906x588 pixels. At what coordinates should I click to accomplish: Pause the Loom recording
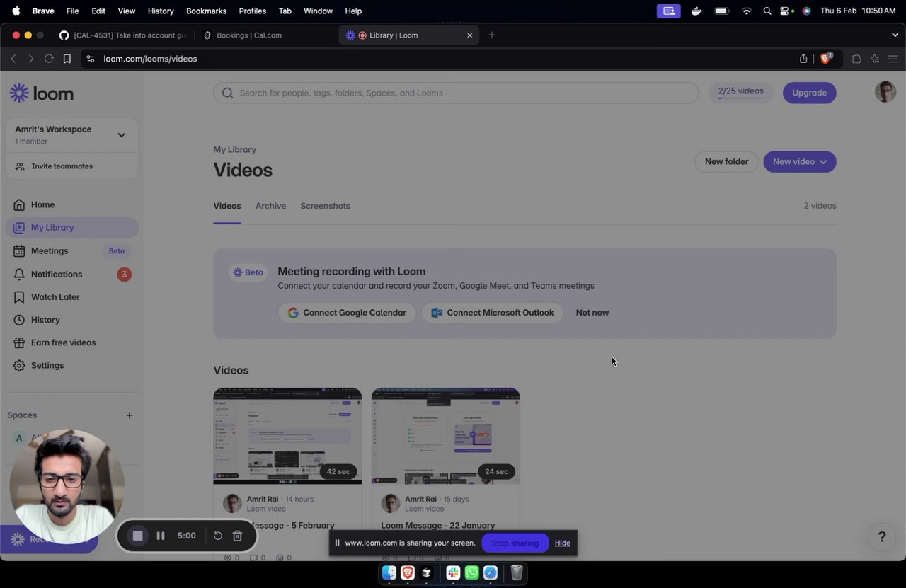click(x=161, y=536)
